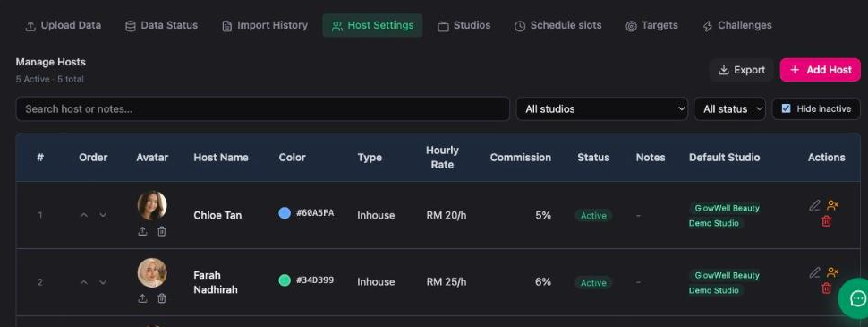Viewport: 868px width, 327px height.
Task: Open the Challenges tab
Action: pos(736,25)
